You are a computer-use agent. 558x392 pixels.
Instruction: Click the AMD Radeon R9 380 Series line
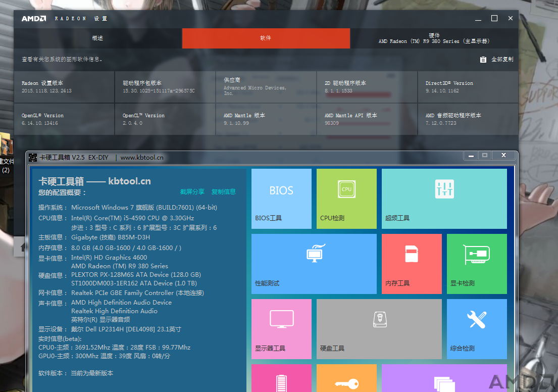point(120,266)
